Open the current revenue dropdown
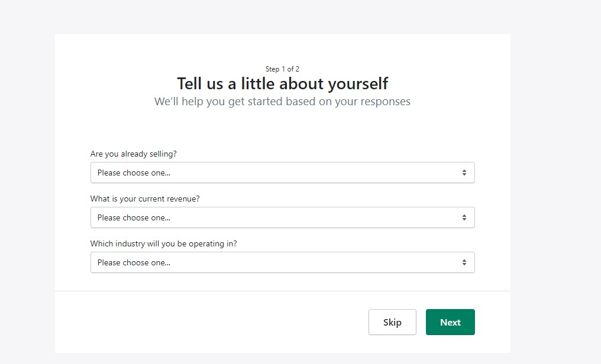This screenshot has height=364, width=601. click(282, 217)
